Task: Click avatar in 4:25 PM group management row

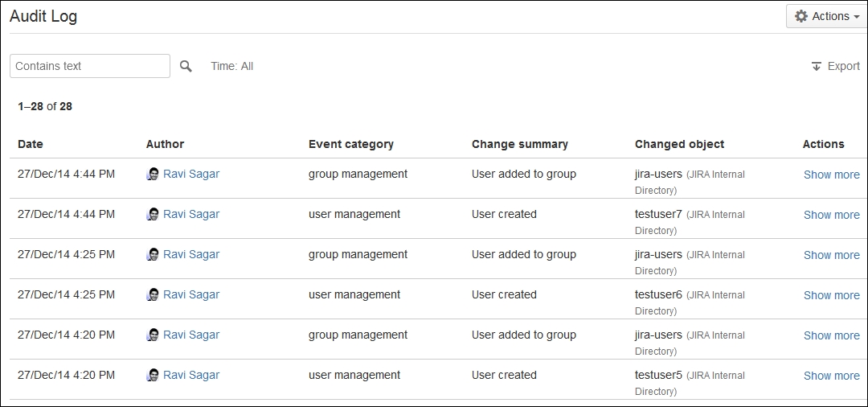Action: (x=153, y=254)
